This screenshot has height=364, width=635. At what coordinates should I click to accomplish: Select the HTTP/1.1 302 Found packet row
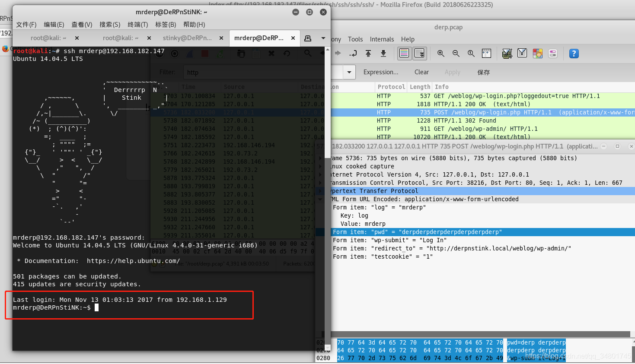[x=483, y=120]
